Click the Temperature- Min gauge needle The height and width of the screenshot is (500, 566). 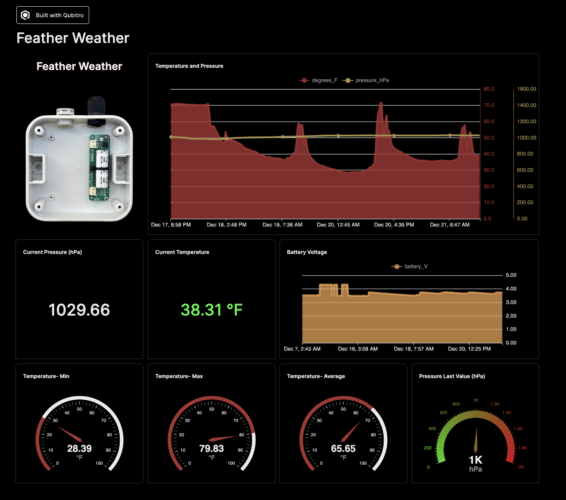pos(70,434)
